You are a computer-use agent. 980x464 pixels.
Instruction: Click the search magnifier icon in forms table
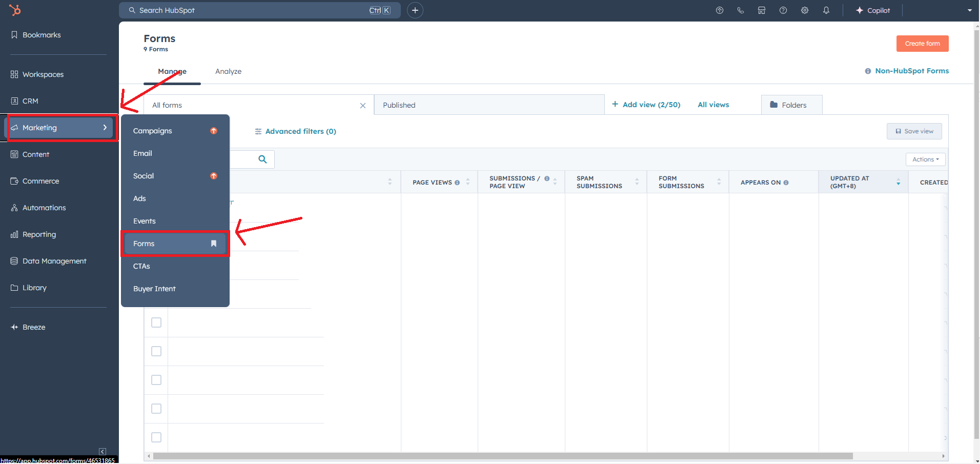pos(262,159)
